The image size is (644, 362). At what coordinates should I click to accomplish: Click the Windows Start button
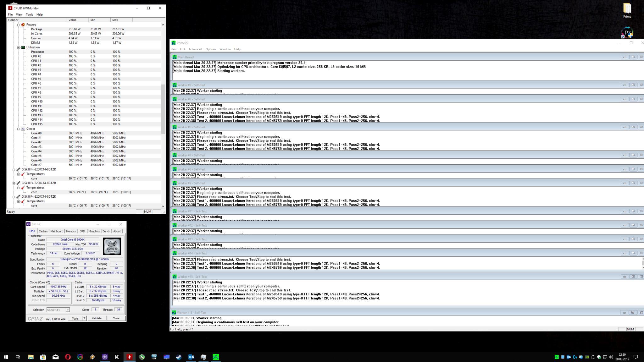pos(6,357)
